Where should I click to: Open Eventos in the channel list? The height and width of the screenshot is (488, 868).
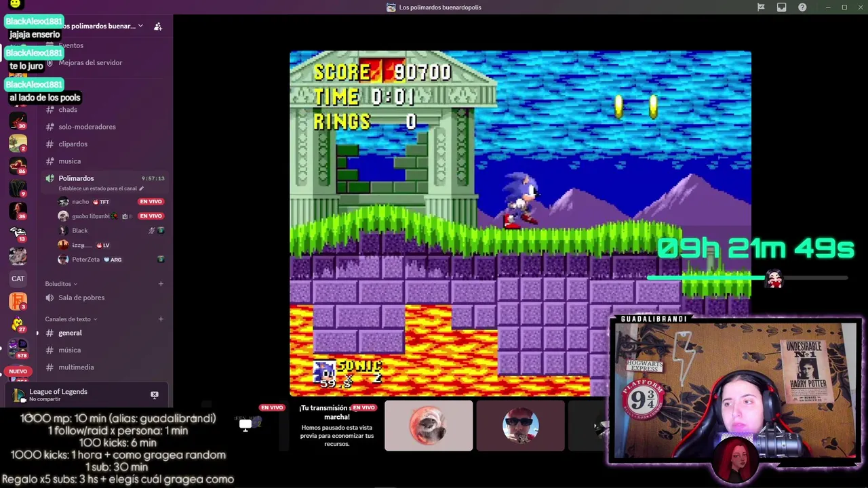point(71,45)
